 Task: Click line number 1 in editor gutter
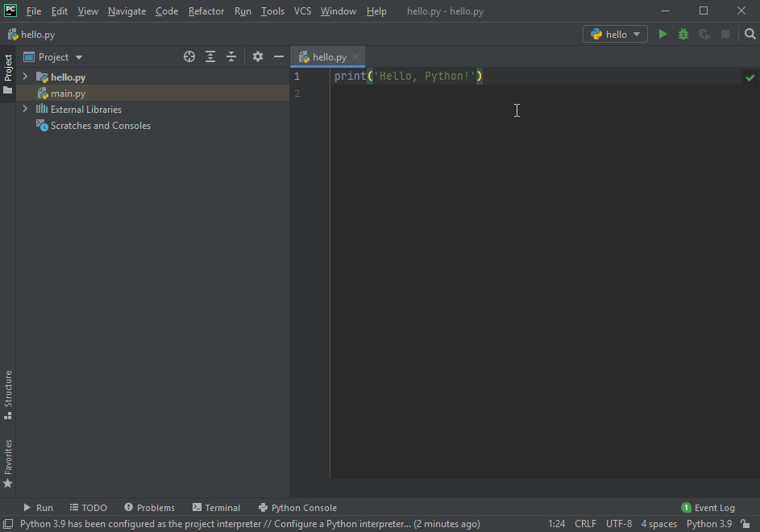297,77
